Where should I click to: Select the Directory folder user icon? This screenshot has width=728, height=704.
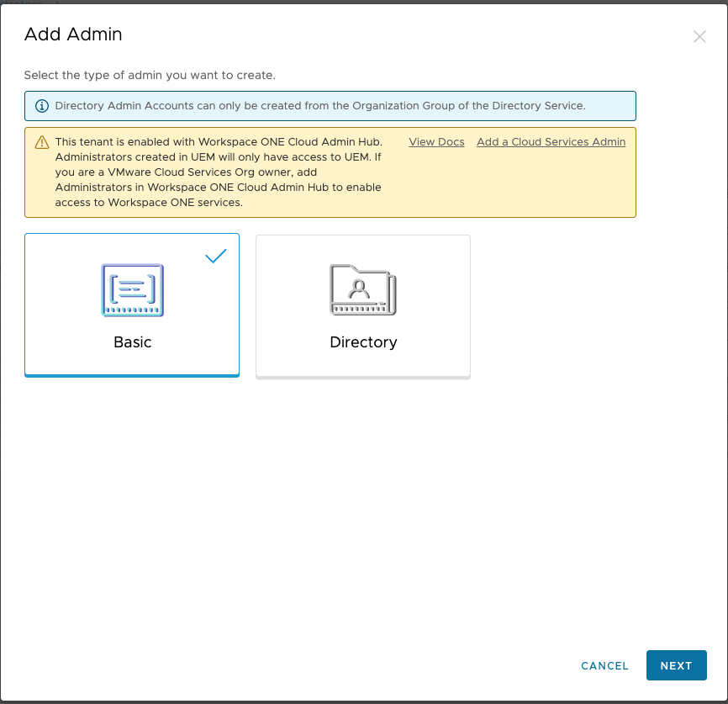pyautogui.click(x=363, y=290)
